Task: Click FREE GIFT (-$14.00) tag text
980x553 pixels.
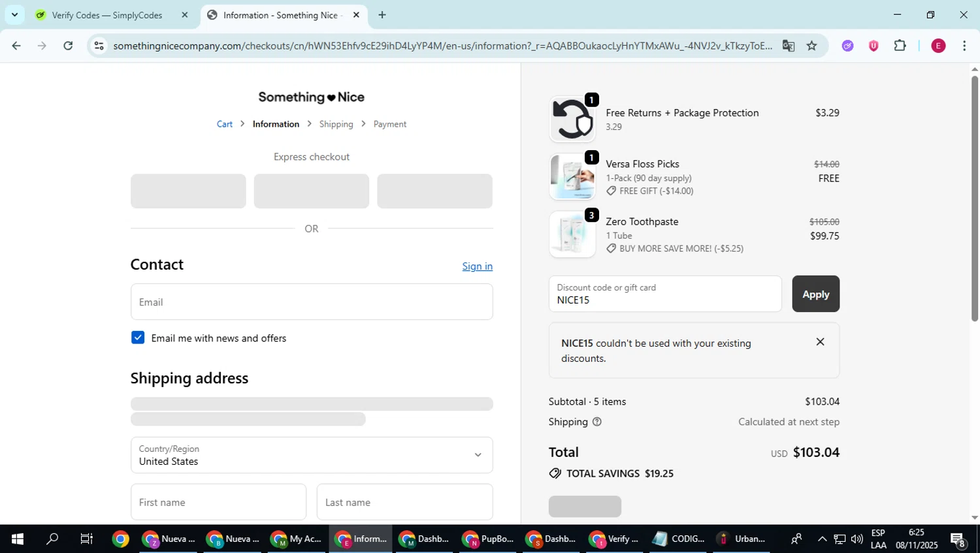Action: point(657,191)
